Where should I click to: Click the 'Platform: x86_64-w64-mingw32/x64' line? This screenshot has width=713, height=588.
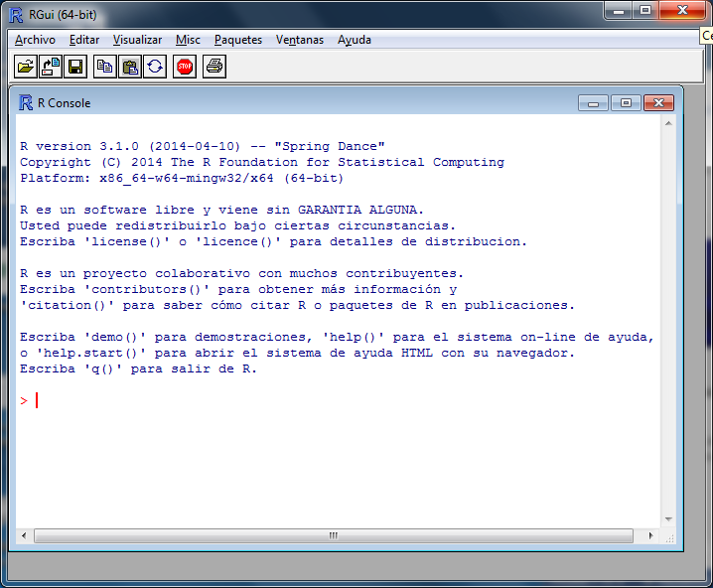click(x=182, y=178)
